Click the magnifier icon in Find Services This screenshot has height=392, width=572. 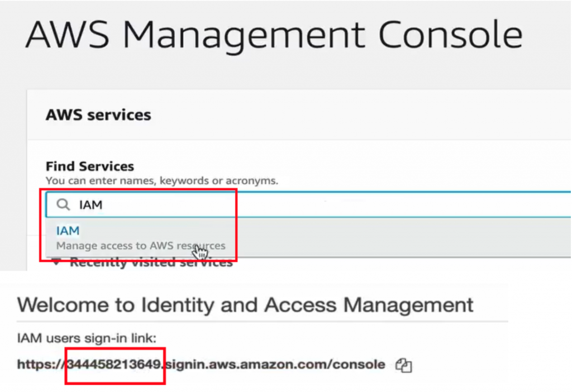63,204
